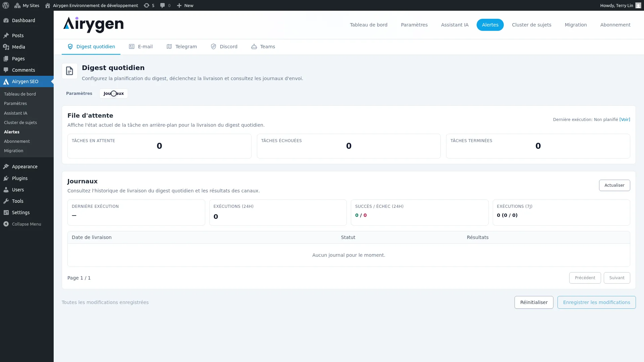The height and width of the screenshot is (362, 644).
Task: Select the E-mail tab
Action: point(141,47)
